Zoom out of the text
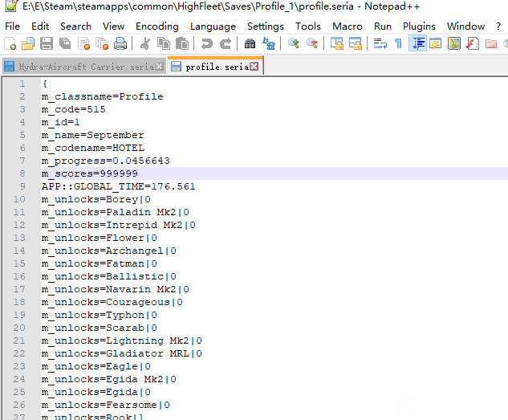Viewport: 508px width, 420px height. coord(311,43)
